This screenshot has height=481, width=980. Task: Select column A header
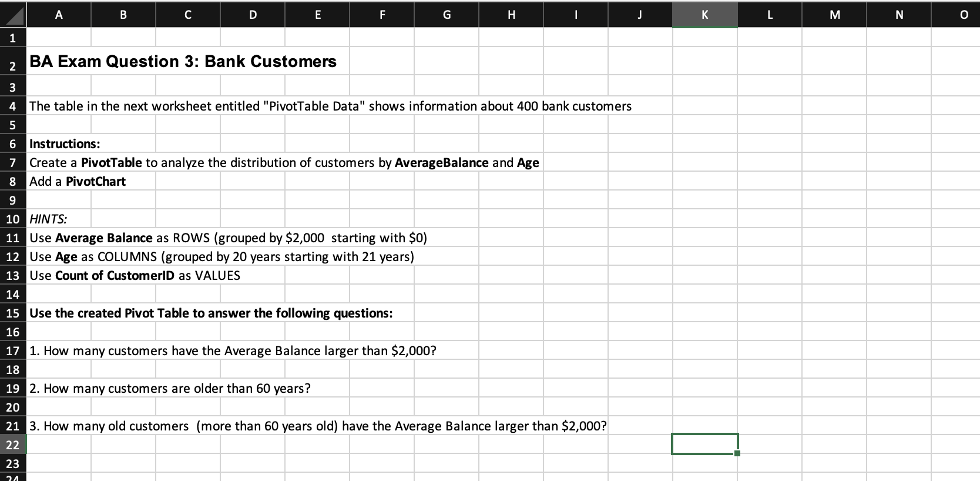click(59, 15)
